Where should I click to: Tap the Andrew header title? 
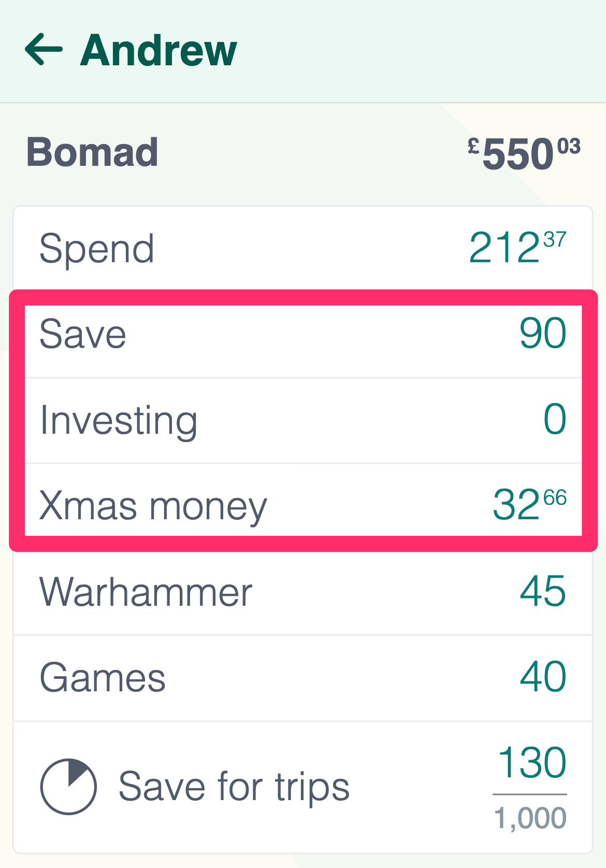click(x=158, y=50)
